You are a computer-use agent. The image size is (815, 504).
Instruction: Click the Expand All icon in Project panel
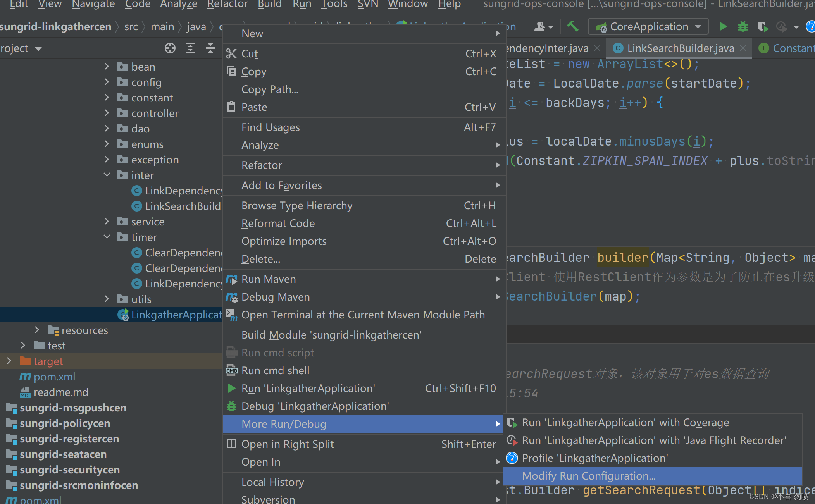(190, 48)
